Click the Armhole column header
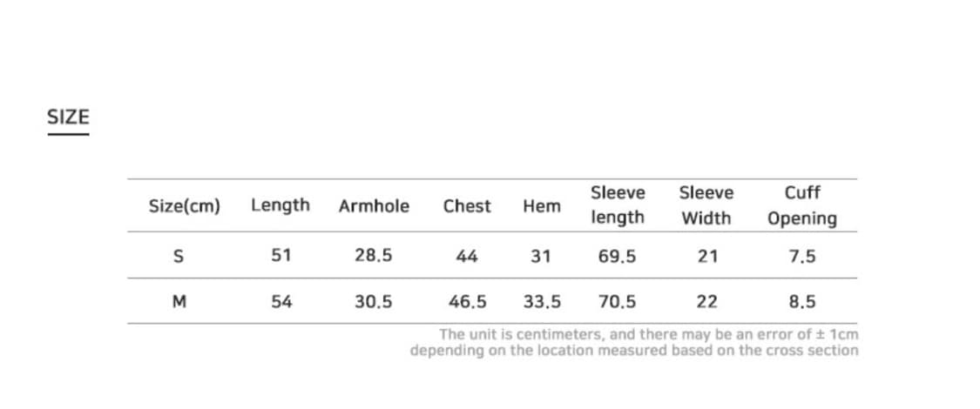The image size is (980, 409). [374, 206]
